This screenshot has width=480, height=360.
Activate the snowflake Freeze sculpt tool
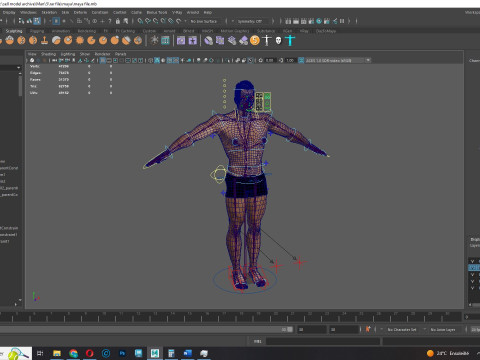pos(154,41)
